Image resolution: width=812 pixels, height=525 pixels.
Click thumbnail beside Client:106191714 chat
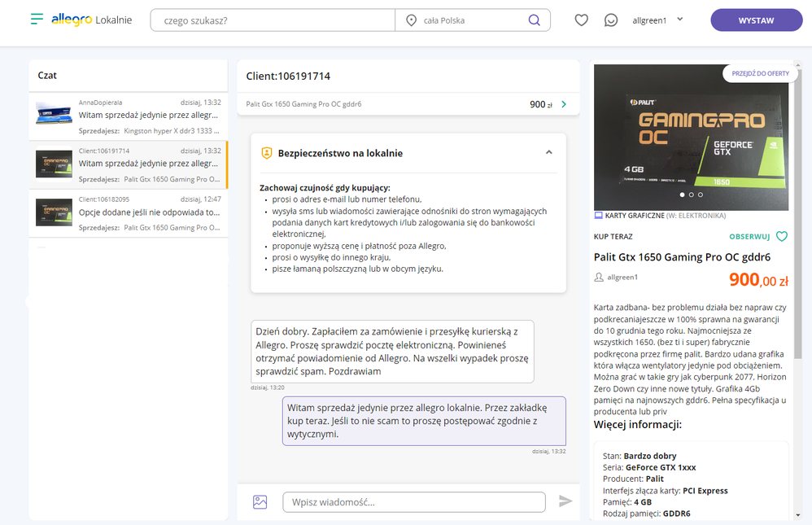click(x=54, y=164)
